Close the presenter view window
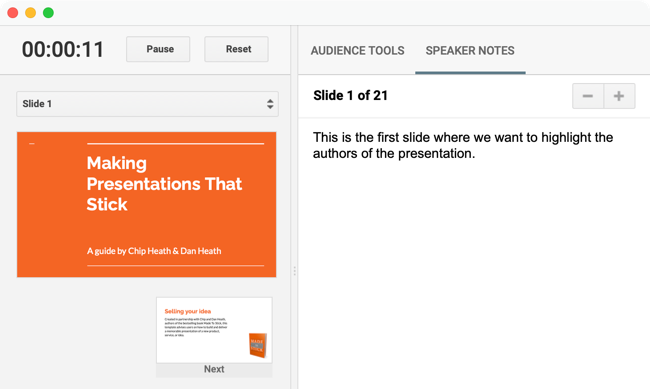The height and width of the screenshot is (389, 650). pos(13,13)
